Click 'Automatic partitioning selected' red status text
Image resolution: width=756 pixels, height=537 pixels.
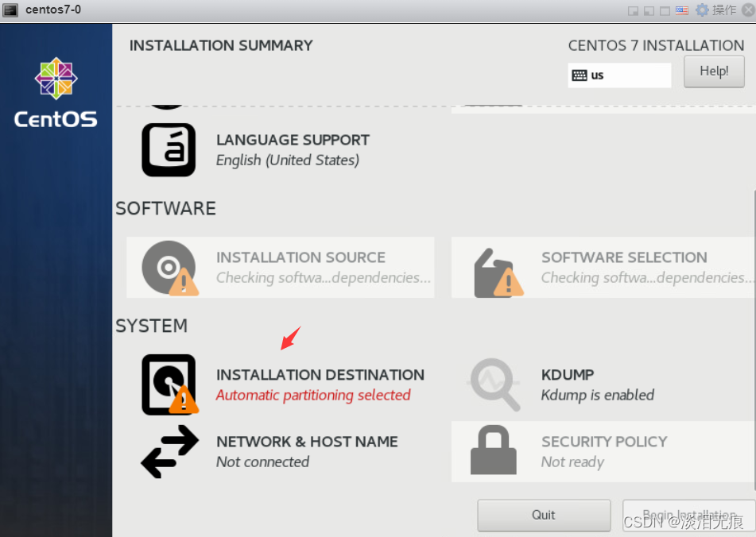(313, 396)
